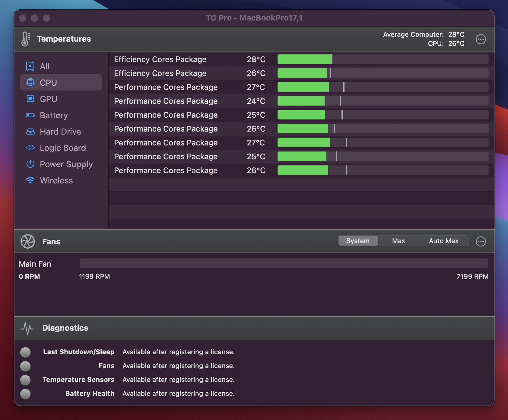The image size is (508, 420).
Task: Switch fan mode to Auto Max
Action: click(x=443, y=241)
